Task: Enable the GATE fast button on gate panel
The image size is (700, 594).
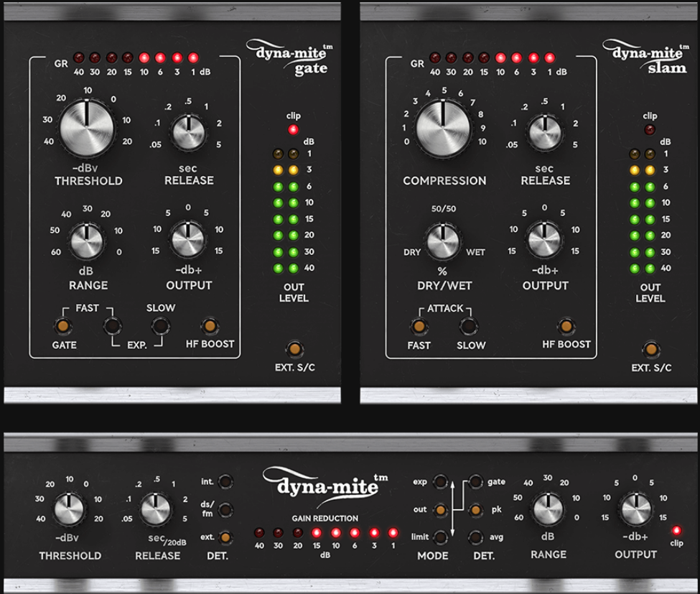Action: [63, 326]
